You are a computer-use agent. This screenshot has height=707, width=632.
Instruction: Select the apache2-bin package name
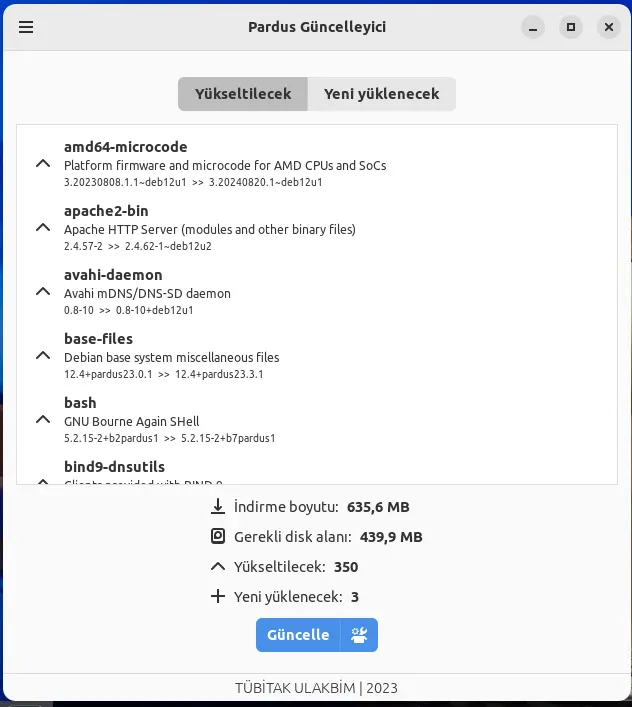[x=106, y=211]
